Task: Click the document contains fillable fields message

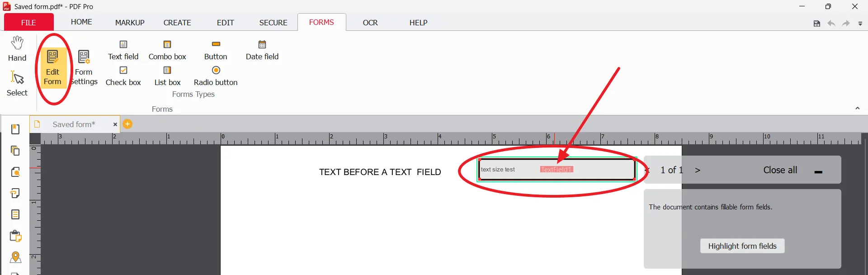Action: click(x=710, y=207)
